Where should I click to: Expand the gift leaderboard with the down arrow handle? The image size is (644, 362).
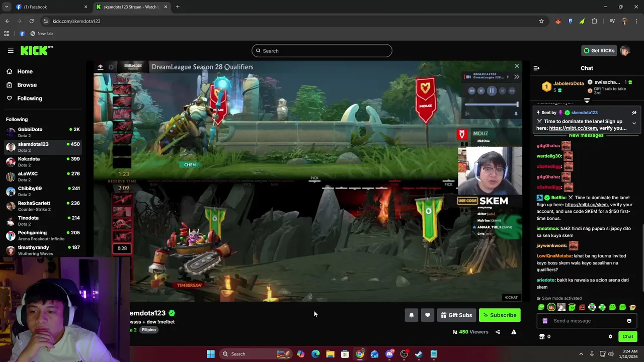click(587, 101)
